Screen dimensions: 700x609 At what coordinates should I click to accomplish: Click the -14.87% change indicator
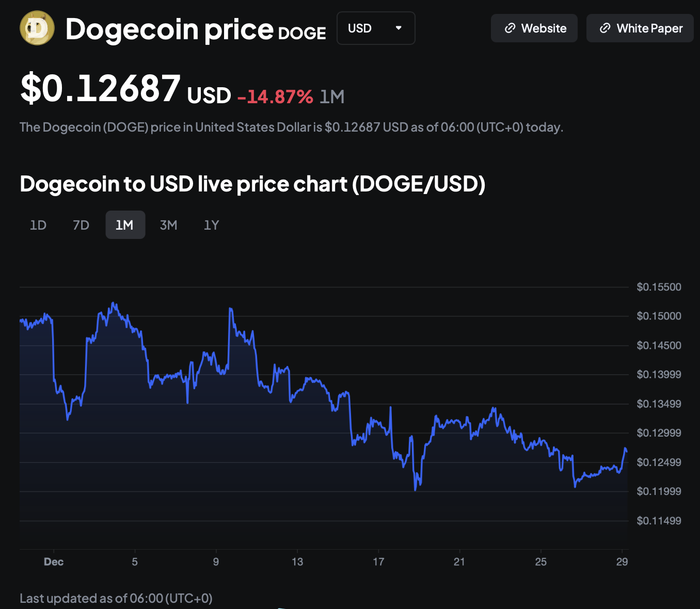[275, 97]
